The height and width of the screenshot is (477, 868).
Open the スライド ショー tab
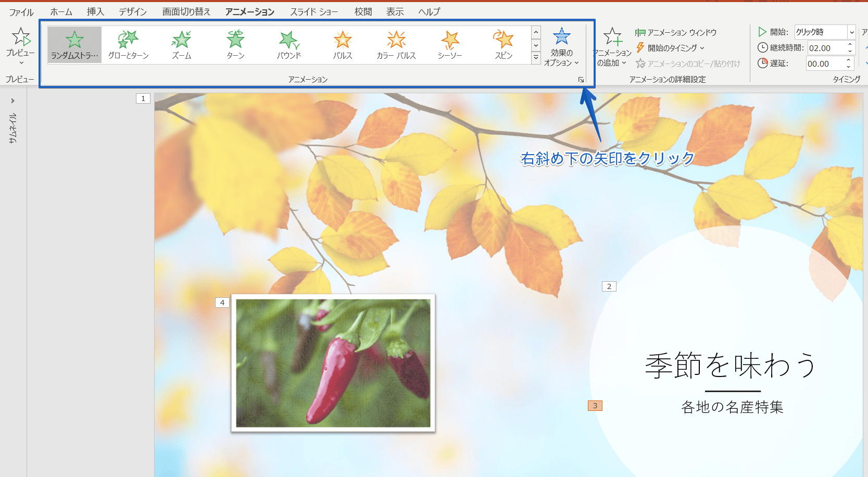314,11
